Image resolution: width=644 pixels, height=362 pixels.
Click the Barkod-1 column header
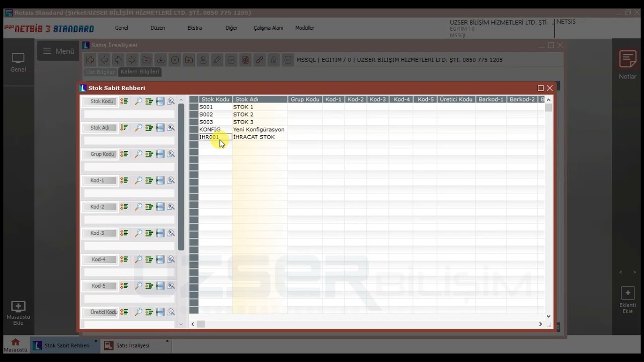[x=491, y=100]
